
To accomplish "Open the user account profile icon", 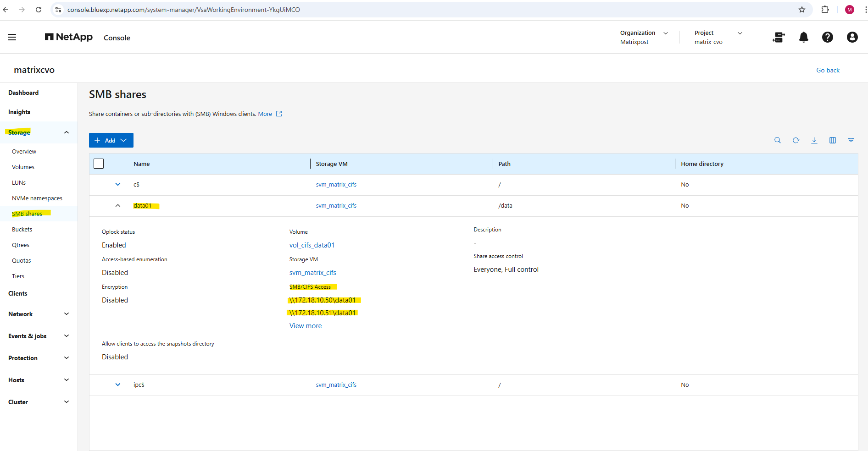I will tap(852, 38).
